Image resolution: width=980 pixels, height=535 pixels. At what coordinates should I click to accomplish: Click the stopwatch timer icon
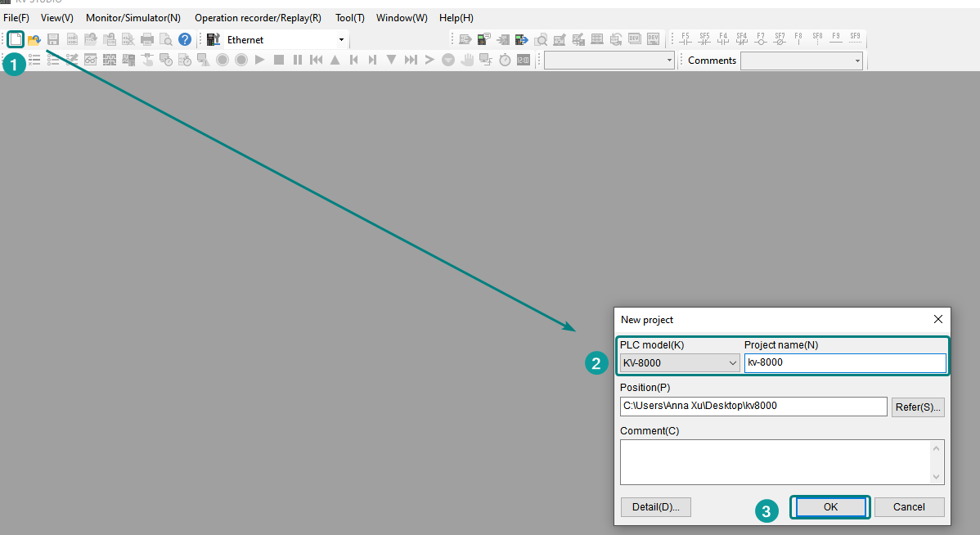pyautogui.click(x=505, y=60)
